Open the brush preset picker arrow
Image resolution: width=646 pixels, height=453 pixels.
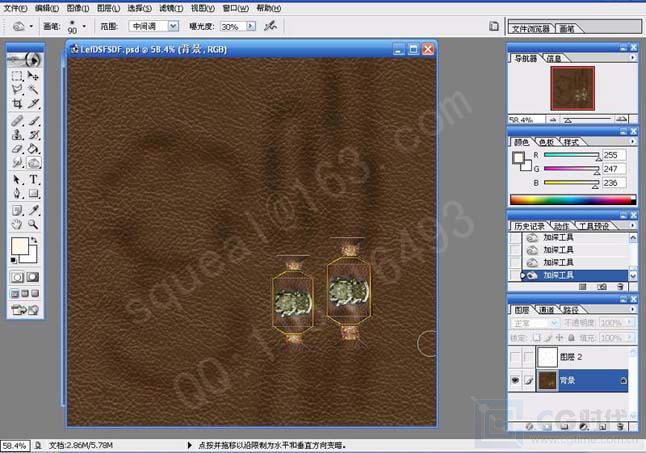[84, 26]
